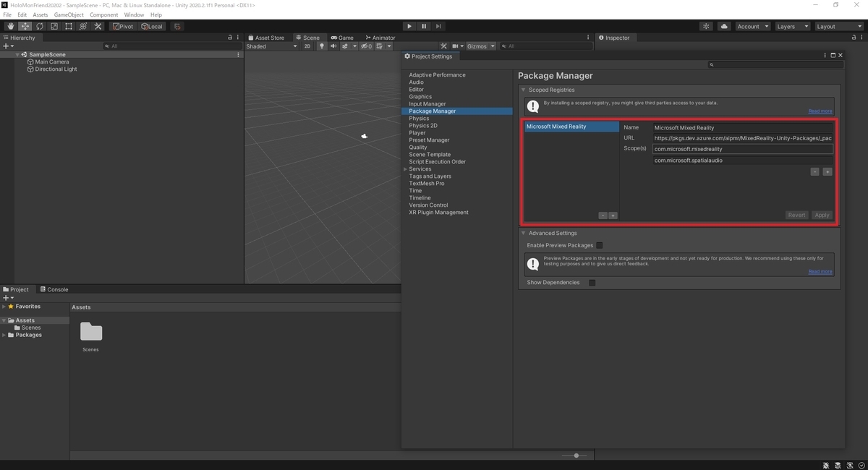
Task: Open the Assets menu
Action: click(x=41, y=14)
